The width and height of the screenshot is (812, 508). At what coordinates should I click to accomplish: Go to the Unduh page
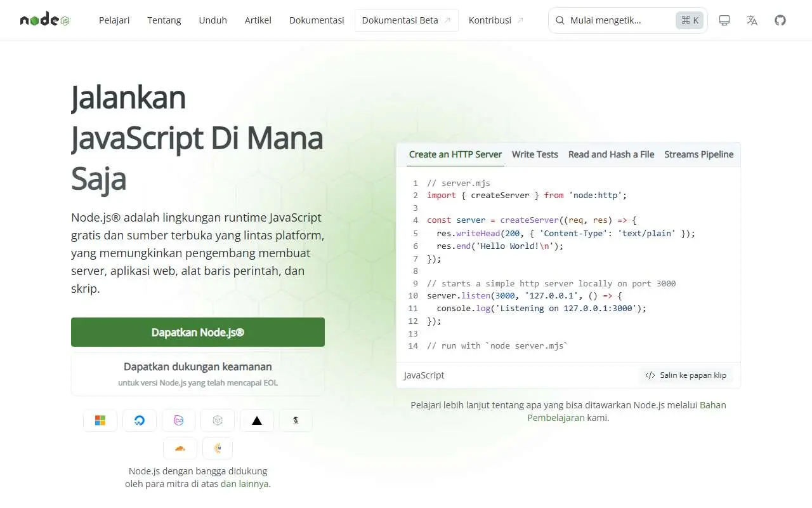click(213, 20)
